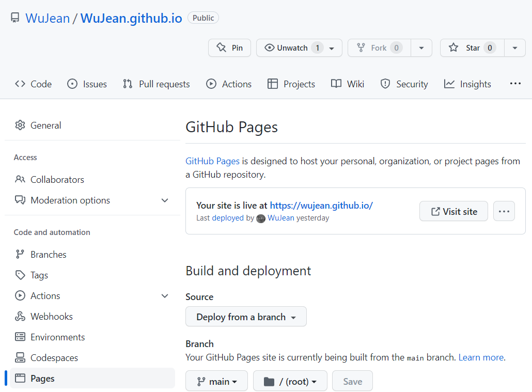The image size is (532, 392).
Task: Click the Fork button
Action: pos(379,48)
